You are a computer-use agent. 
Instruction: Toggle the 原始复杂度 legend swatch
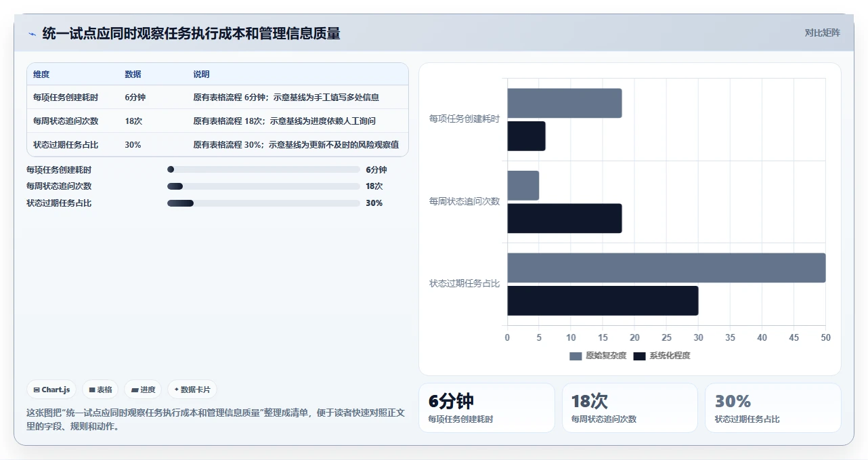pos(576,356)
